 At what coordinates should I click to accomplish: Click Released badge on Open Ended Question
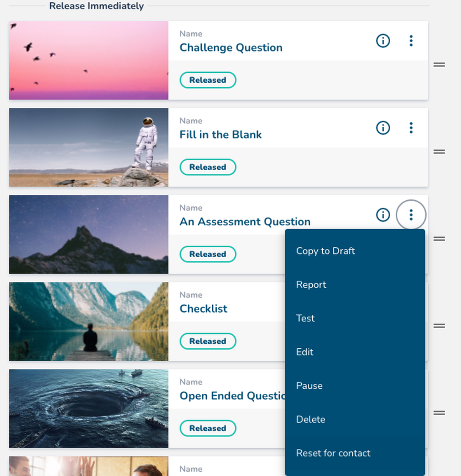pyautogui.click(x=208, y=428)
